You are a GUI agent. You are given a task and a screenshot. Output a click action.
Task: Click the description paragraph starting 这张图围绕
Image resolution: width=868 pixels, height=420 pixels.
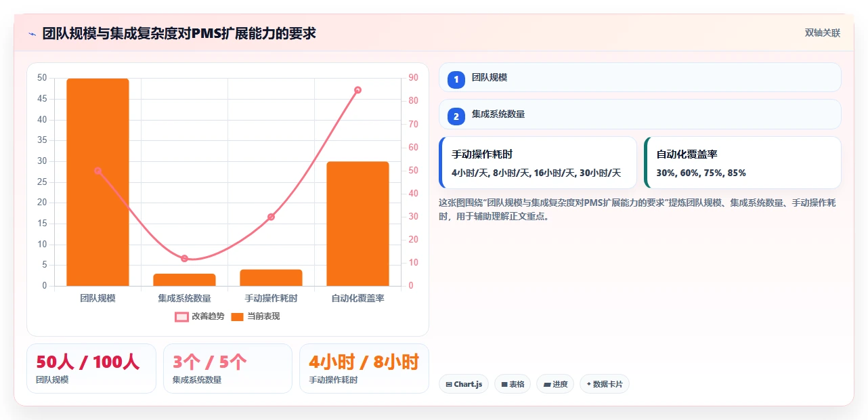(x=637, y=209)
